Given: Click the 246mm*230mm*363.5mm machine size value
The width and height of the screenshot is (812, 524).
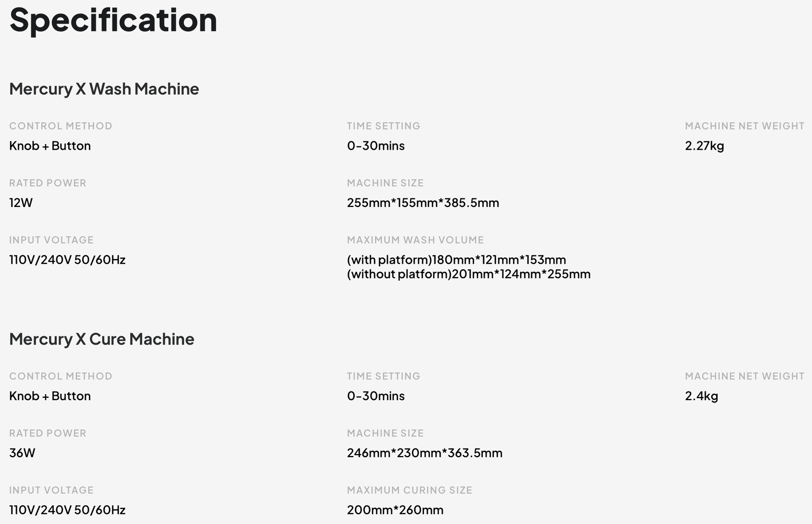Looking at the screenshot, I should [x=424, y=453].
